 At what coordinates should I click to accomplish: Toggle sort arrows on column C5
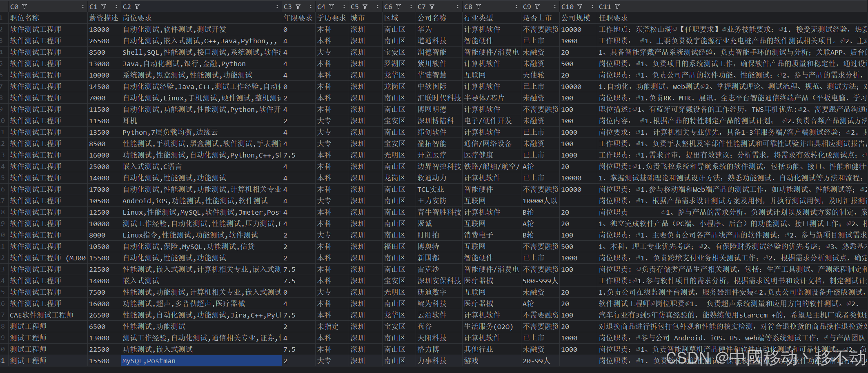[x=378, y=7]
